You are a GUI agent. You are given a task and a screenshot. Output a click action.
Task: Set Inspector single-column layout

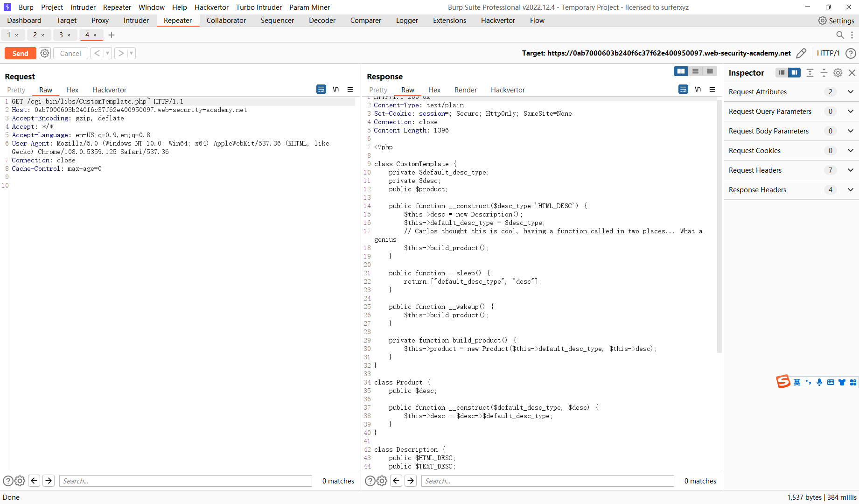point(782,73)
